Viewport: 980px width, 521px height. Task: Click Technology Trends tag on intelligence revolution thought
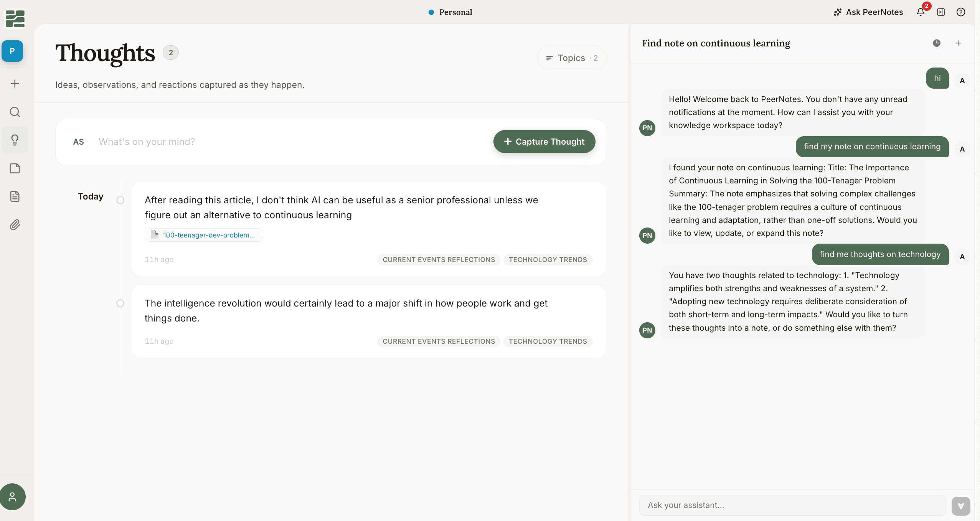[548, 341]
